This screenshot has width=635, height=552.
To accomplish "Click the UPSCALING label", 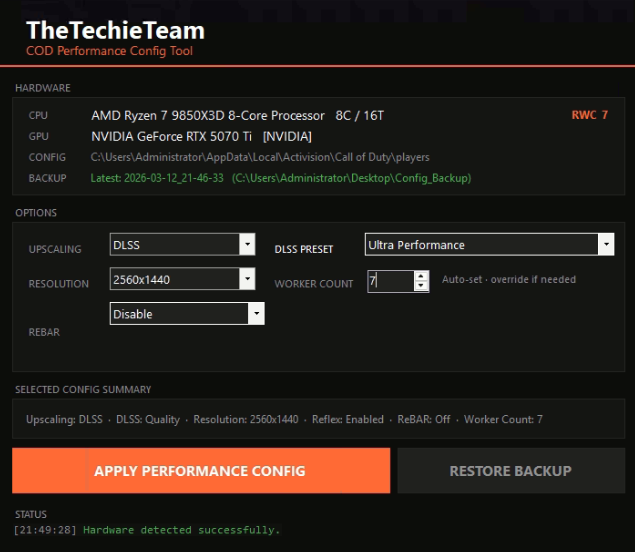I will (x=55, y=249).
